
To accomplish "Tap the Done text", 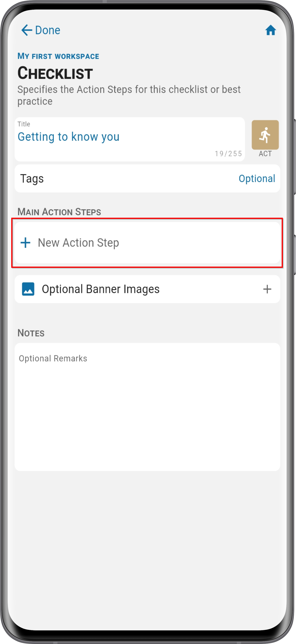I will 48,30.
